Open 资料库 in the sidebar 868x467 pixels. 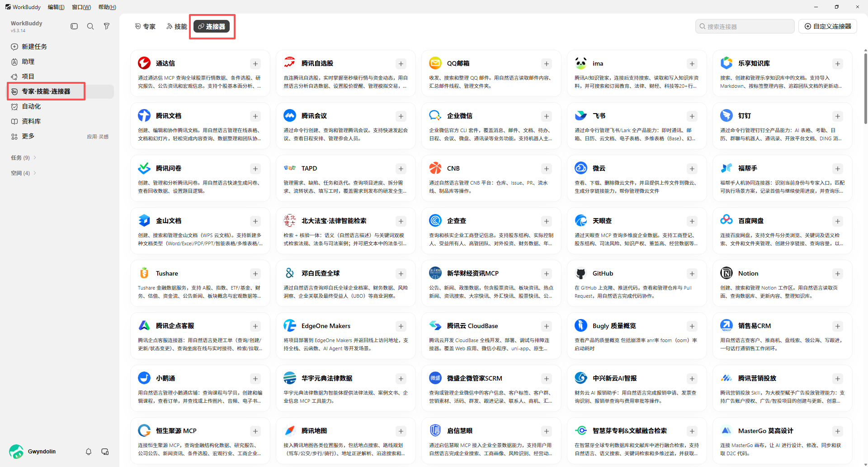(x=61, y=121)
